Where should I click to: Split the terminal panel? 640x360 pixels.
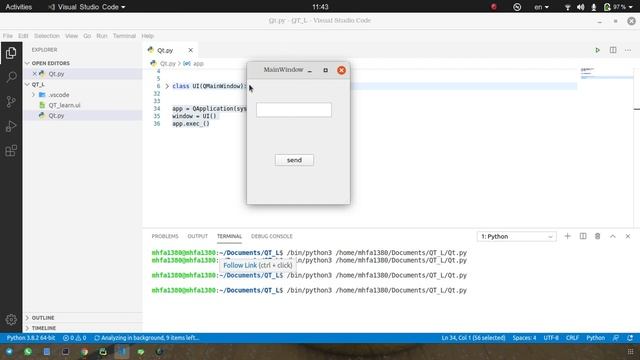pyautogui.click(x=583, y=236)
